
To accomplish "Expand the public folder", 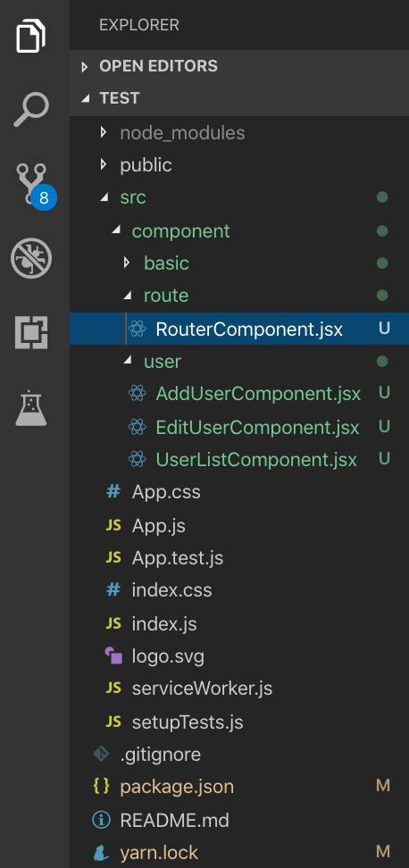I will 239,165.
